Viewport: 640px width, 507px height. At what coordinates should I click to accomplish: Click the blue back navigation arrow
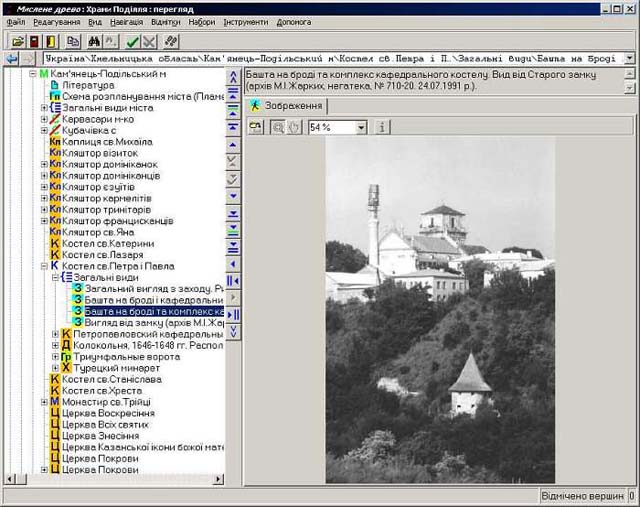(11, 59)
